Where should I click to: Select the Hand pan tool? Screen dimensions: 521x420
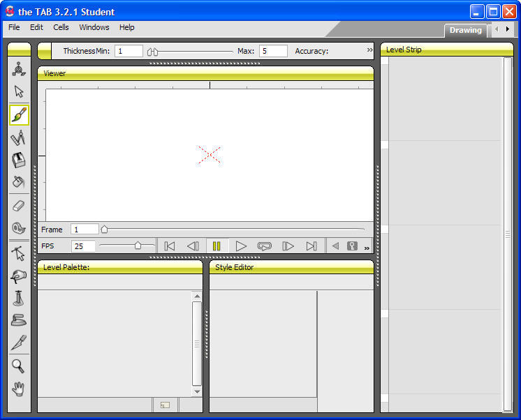[19, 388]
